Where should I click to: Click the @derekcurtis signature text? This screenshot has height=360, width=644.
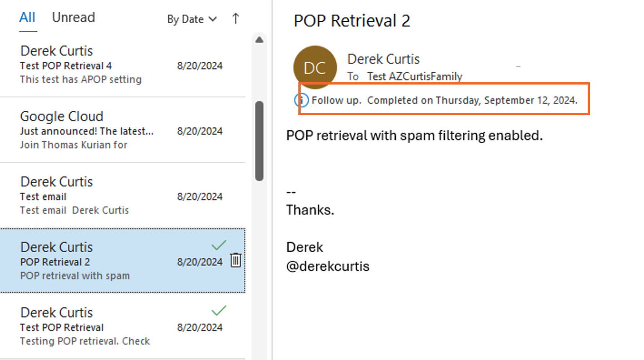click(x=327, y=266)
